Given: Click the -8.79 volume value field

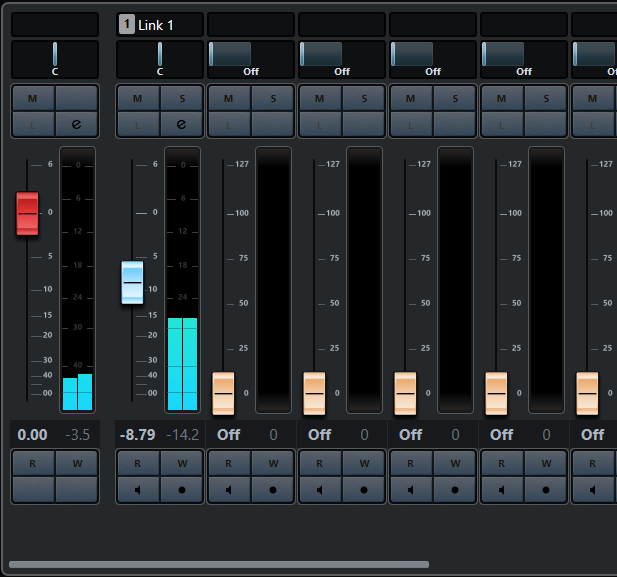Looking at the screenshot, I should coord(138,435).
